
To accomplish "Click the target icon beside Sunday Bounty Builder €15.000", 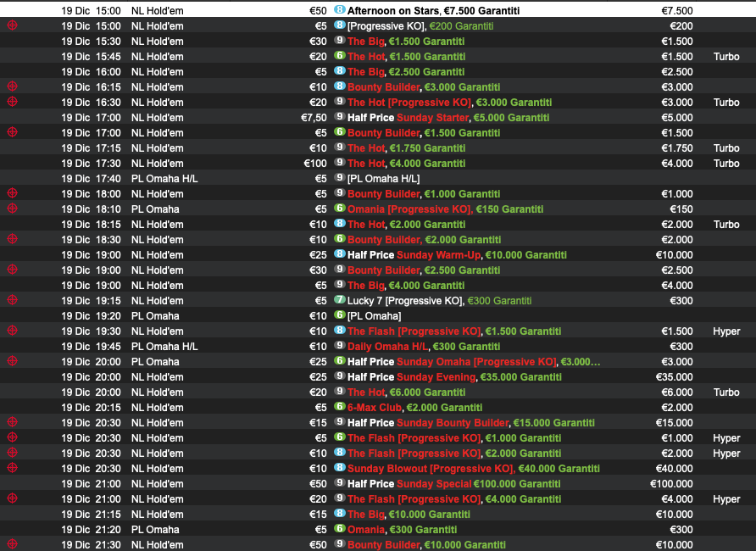I will (13, 422).
